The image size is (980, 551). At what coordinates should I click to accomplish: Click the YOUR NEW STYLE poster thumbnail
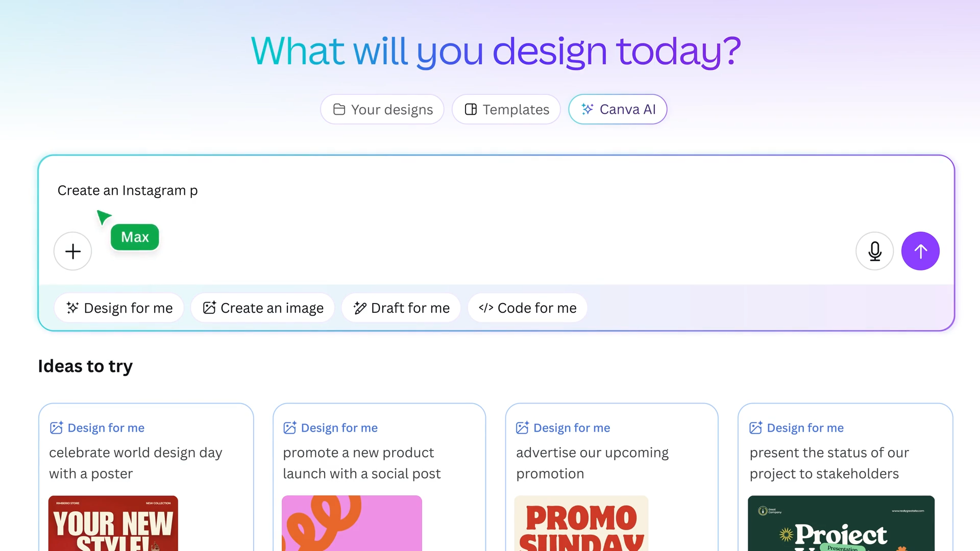pyautogui.click(x=113, y=523)
